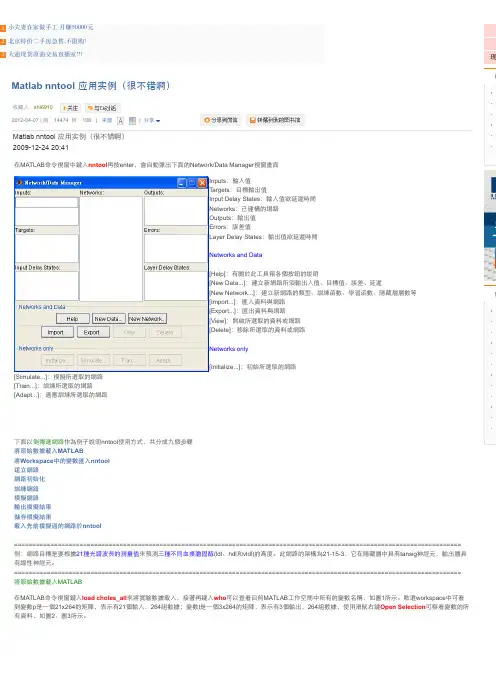Image resolution: width=496 pixels, height=695 pixels.
Task: Open the '載入先前模擬過的網路於nntool' link
Action: pos(58,526)
